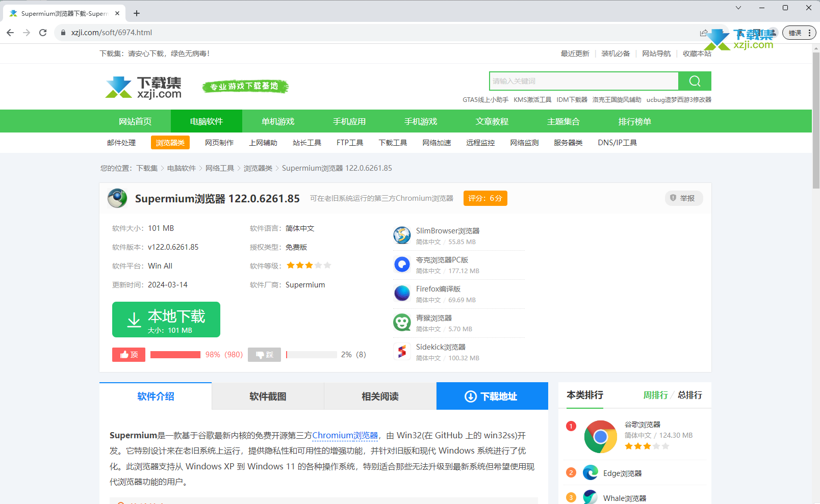
Task: Open the browser three-dot menu
Action: coord(809,33)
